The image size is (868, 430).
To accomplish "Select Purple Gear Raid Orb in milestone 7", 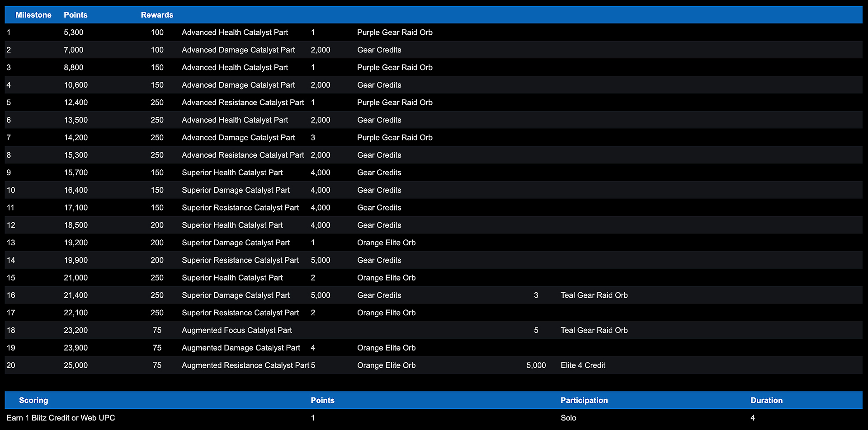I will coord(395,137).
